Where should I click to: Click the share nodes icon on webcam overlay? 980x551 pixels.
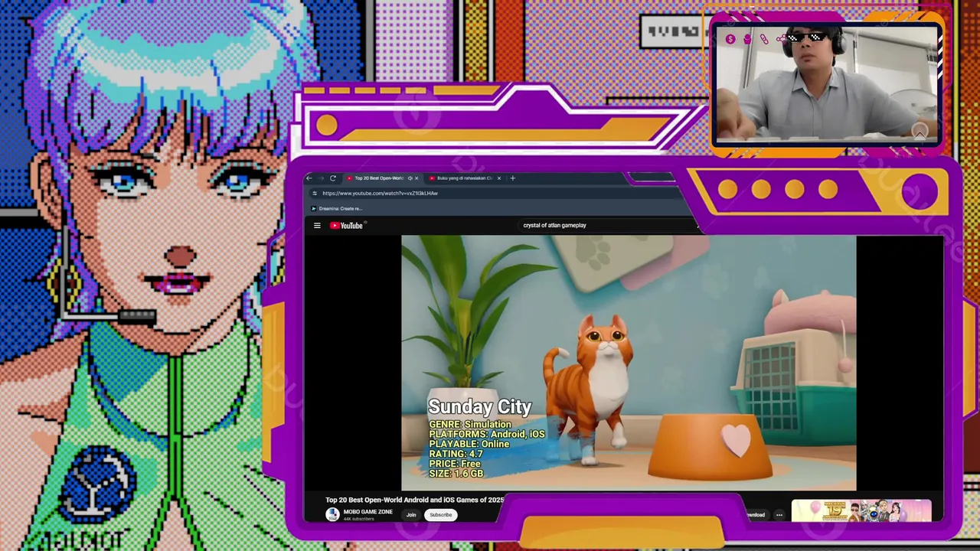coord(781,40)
